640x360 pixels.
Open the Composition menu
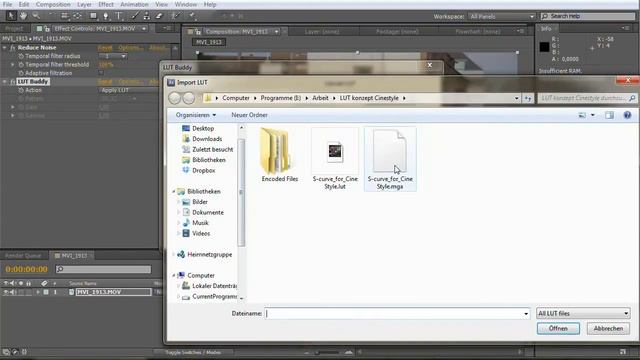(x=53, y=4)
